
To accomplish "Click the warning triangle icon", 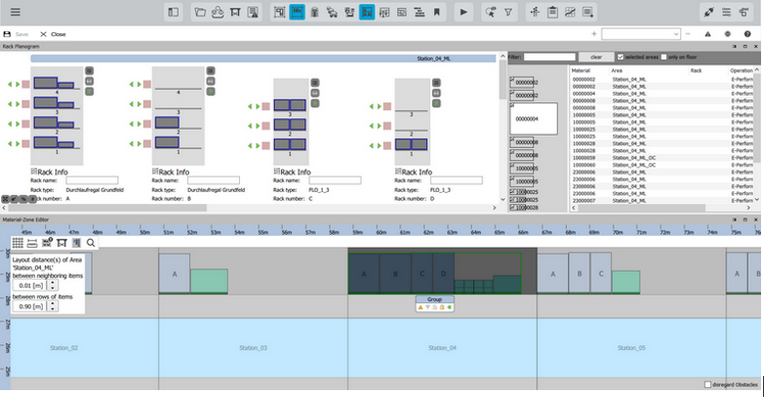I will point(707,34).
